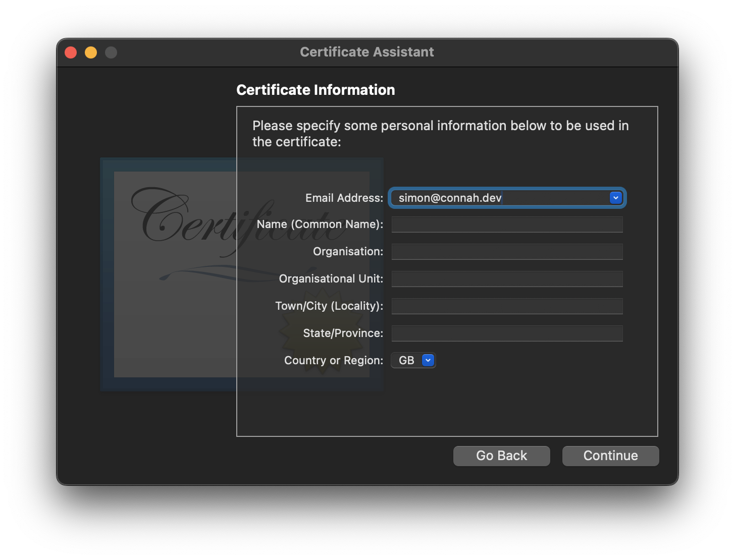735x560 pixels.
Task: Click the Organisation text field
Action: coord(507,251)
